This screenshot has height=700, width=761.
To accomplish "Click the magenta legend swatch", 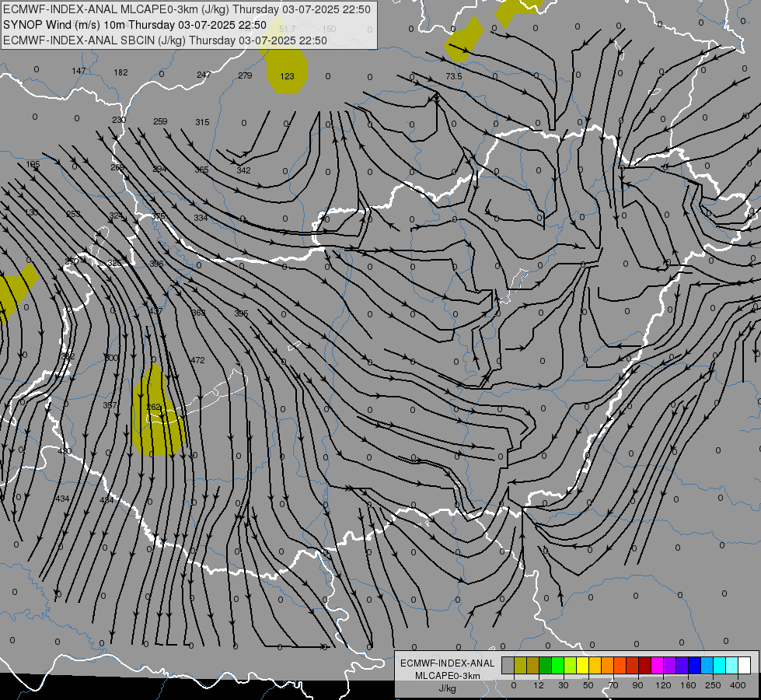I will 657,665.
